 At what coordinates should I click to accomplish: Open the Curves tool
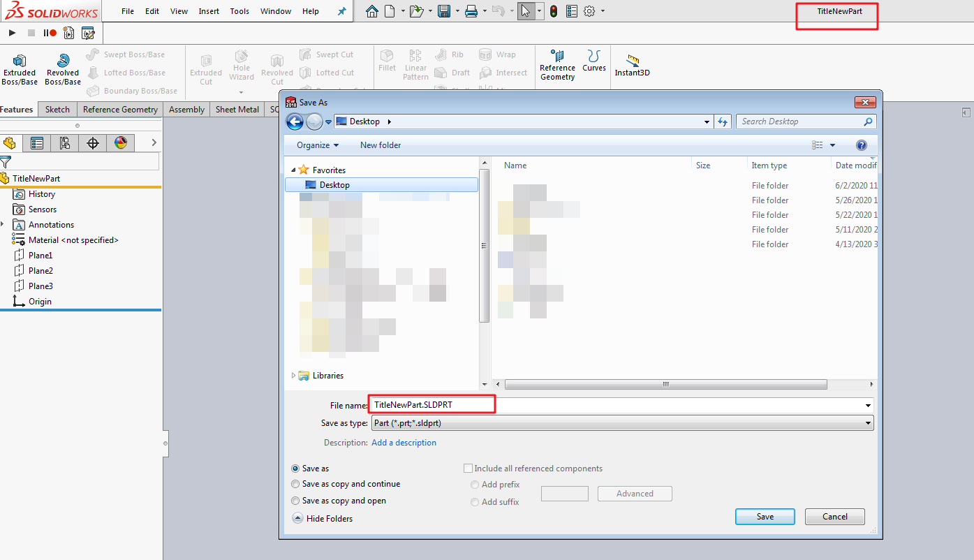point(594,61)
